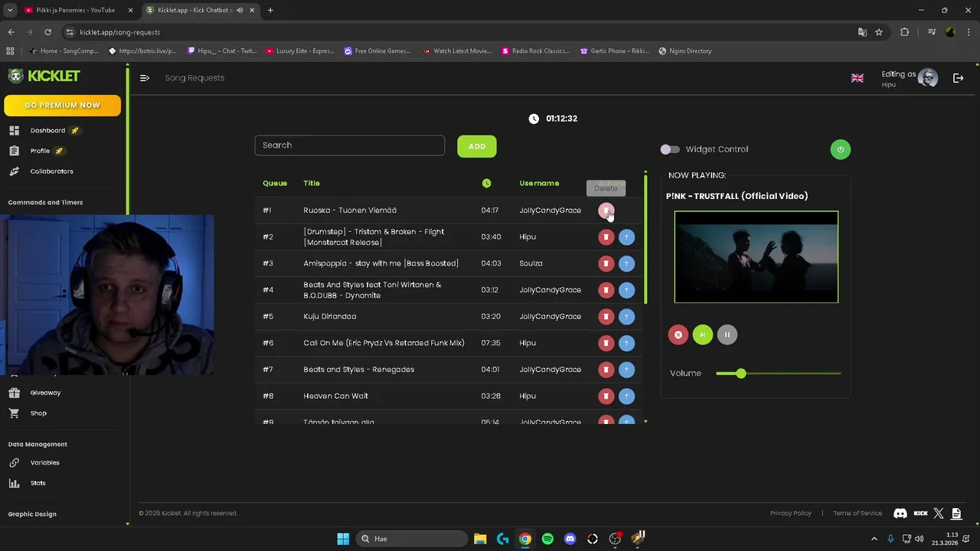Delete song #7 Beats and Styles - Renegades

(606, 370)
